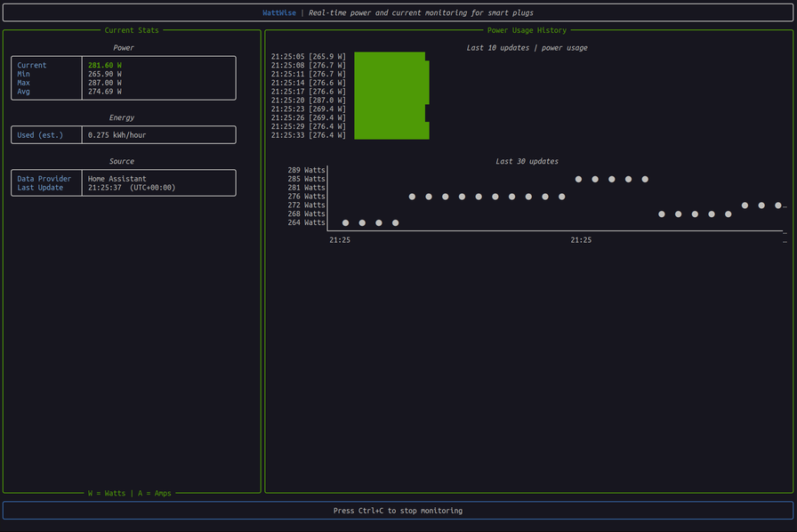
Task: Click the 21:25:05 [265.9 W] history entry
Action: [x=309, y=56]
